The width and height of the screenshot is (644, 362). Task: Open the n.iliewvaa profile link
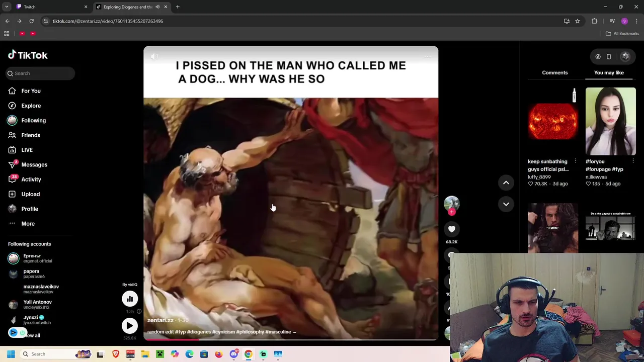pyautogui.click(x=596, y=177)
